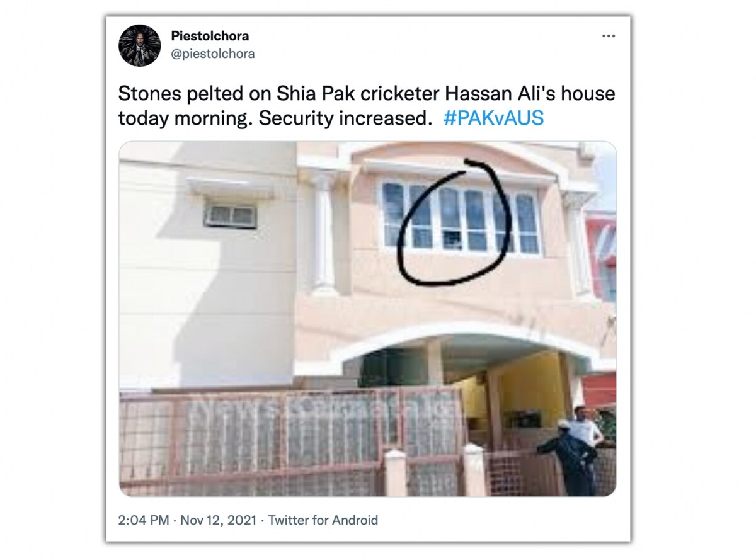Click the circled upper-floor window in the photo
The width and height of the screenshot is (756, 558).
click(x=461, y=218)
